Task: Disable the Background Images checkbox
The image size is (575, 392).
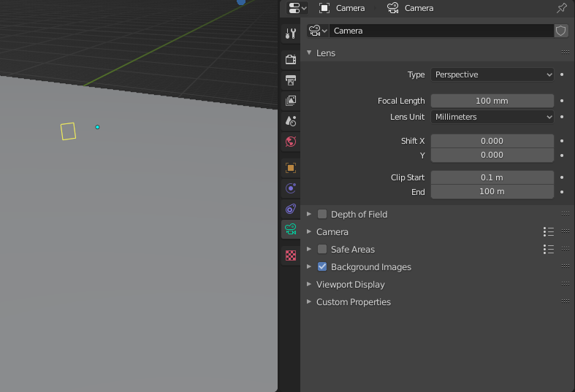Action: [x=322, y=266]
